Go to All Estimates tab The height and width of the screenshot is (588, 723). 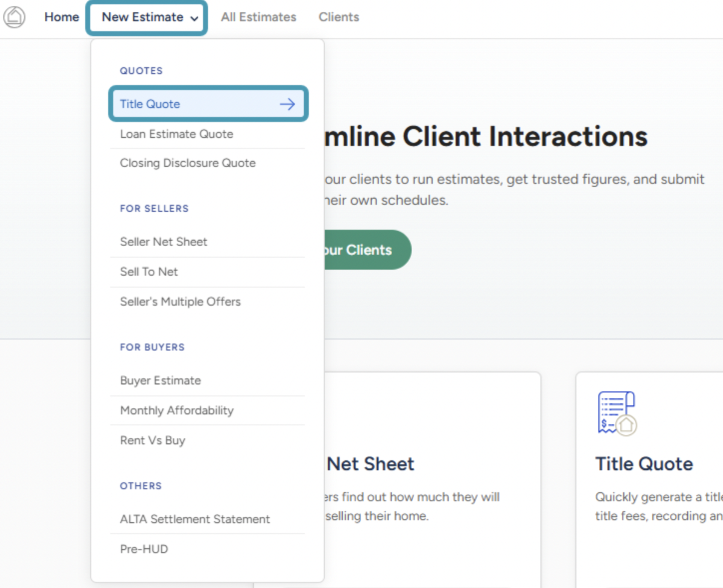tap(258, 17)
